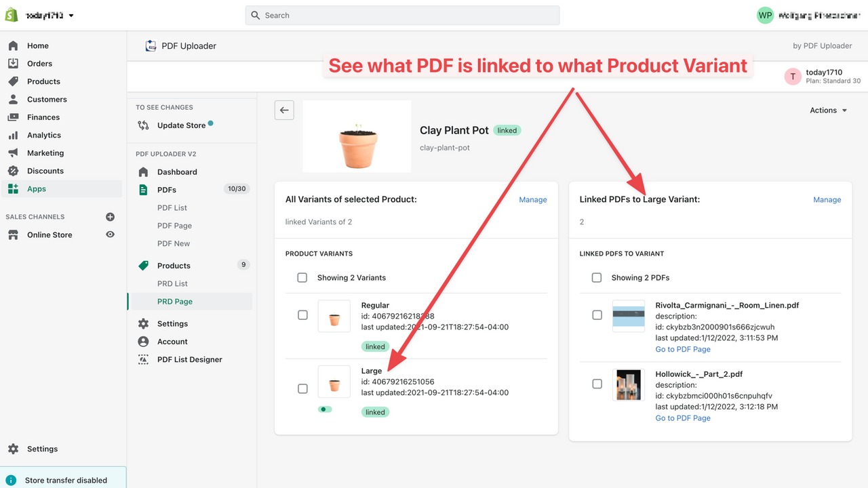
Task: Switch to the PDF Page nav item
Action: tap(174, 225)
